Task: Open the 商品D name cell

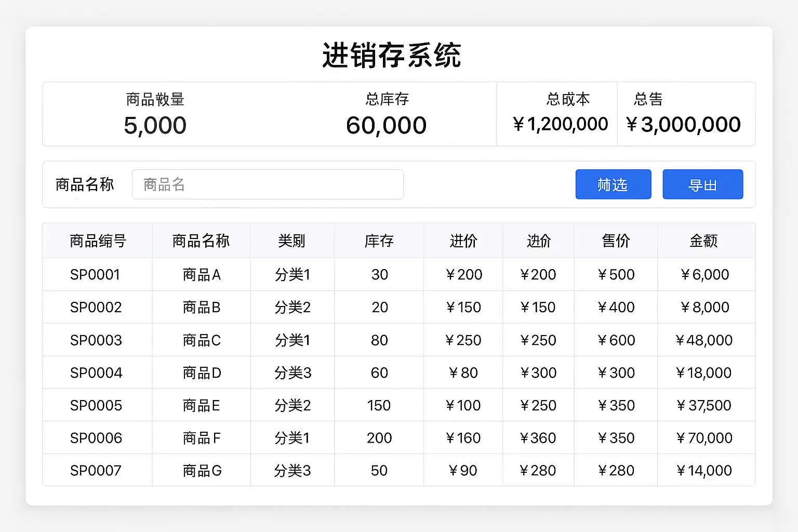Action: (202, 373)
